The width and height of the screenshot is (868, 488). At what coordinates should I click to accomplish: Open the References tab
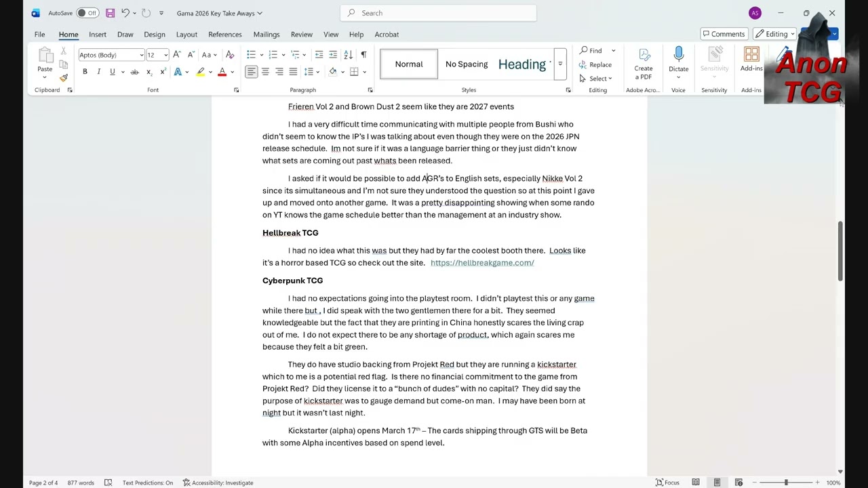[224, 35]
